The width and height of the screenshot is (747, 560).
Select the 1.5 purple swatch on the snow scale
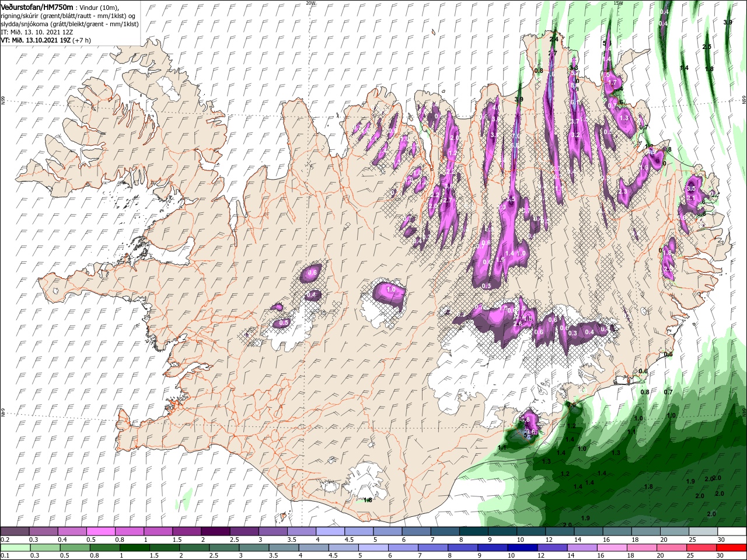[x=186, y=531]
